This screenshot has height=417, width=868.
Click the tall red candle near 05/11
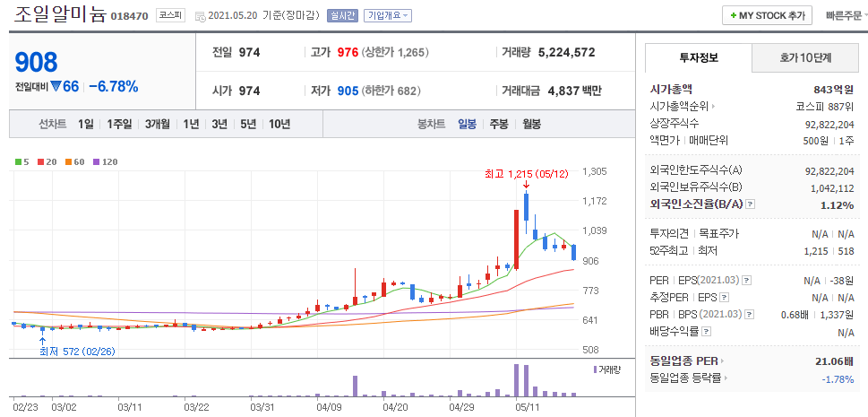coord(516,239)
